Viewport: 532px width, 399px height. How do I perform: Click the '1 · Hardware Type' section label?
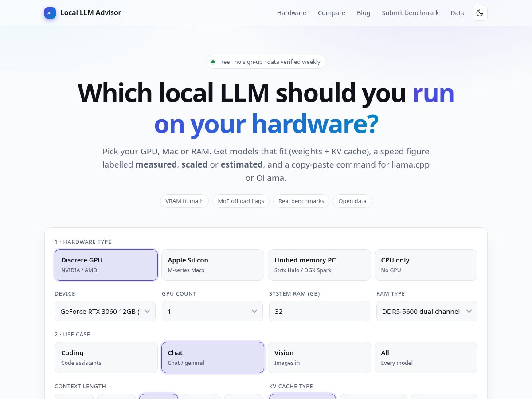83,242
